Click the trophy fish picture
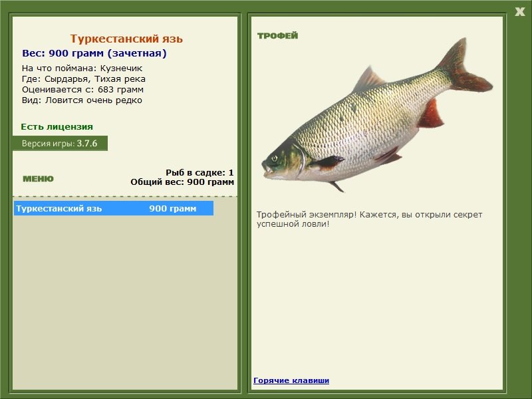The width and height of the screenshot is (532, 399). point(377,115)
